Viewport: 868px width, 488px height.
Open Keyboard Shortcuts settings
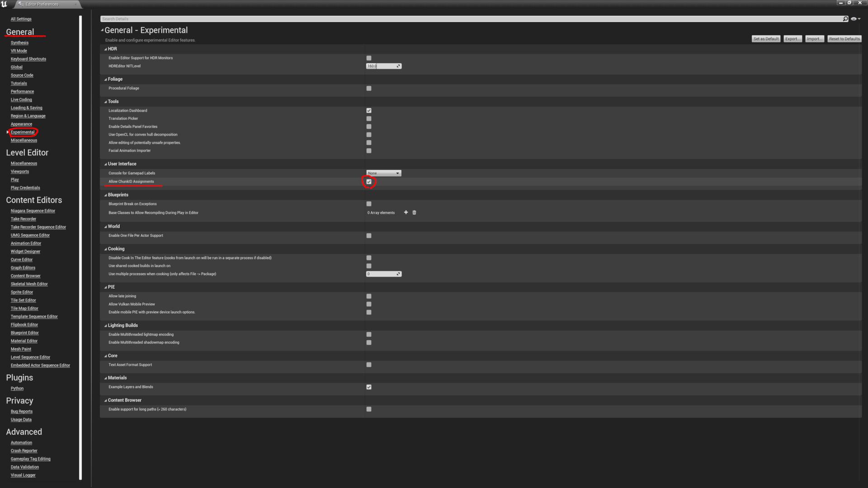click(x=28, y=59)
